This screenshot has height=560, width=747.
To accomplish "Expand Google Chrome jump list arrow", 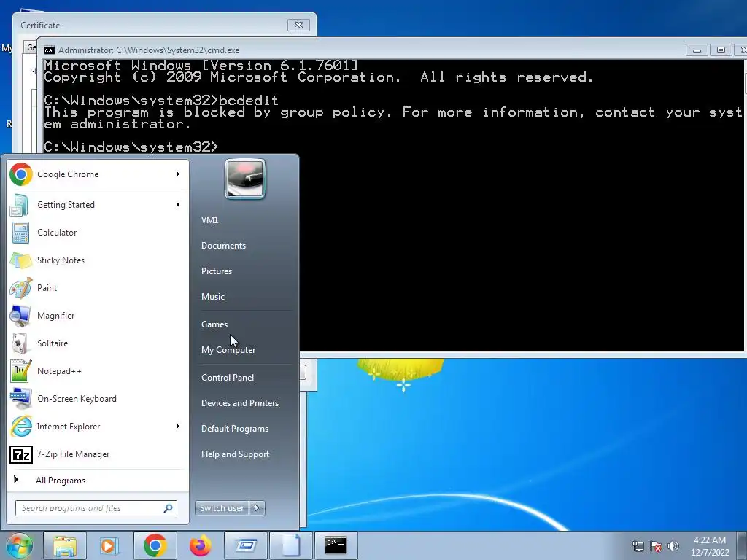I will point(178,174).
